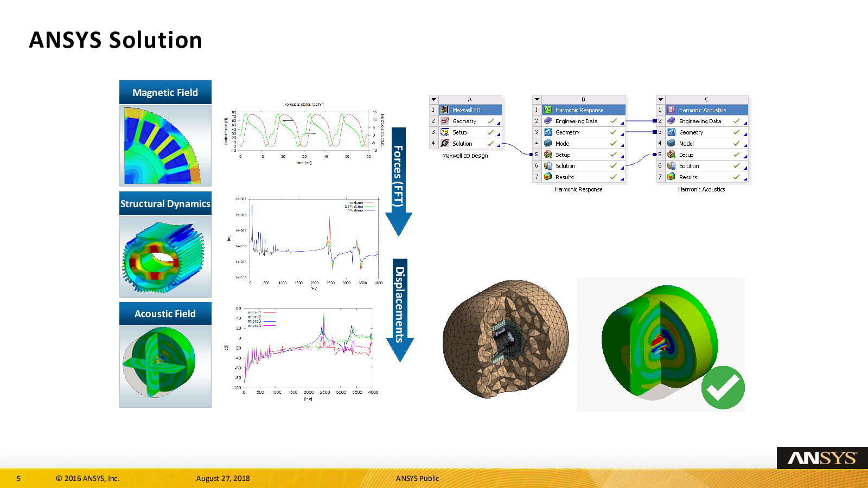Screen dimensions: 868x488
Task: Click Geometry icon in Harmonic Acoustics system
Action: (x=672, y=132)
